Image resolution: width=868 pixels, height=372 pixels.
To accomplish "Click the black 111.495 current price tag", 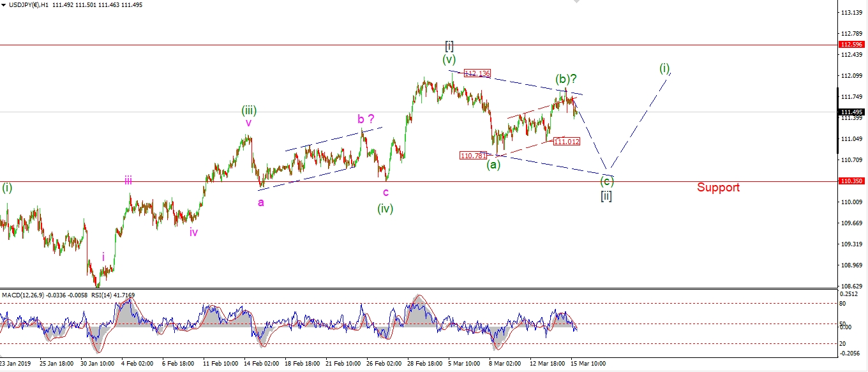I will click(x=852, y=112).
